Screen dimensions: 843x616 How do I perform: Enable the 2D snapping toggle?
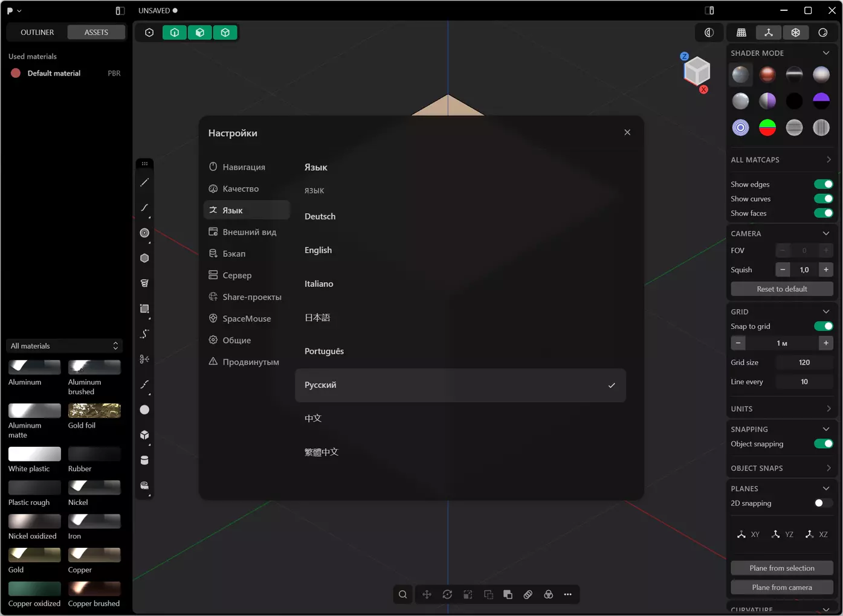pyautogui.click(x=824, y=503)
